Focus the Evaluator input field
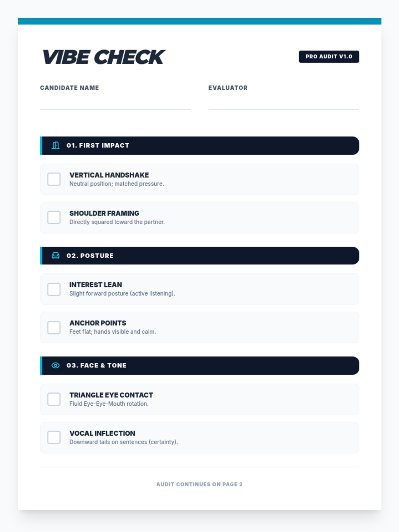This screenshot has height=532, width=399. coord(284,102)
